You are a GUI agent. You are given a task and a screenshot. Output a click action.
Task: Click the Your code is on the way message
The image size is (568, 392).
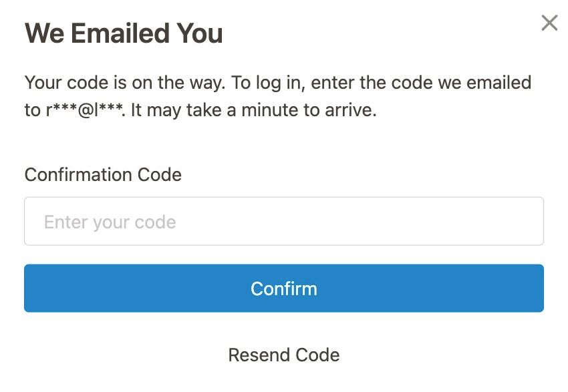(125, 83)
